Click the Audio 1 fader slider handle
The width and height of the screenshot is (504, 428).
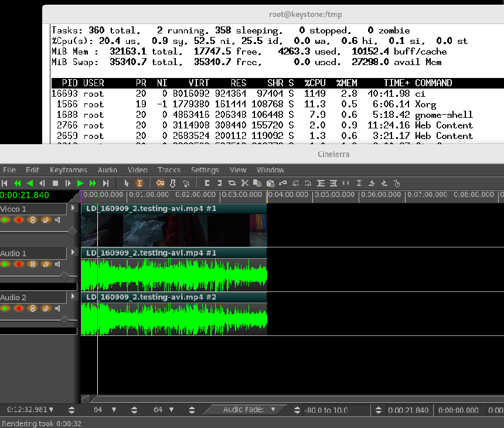point(64,276)
